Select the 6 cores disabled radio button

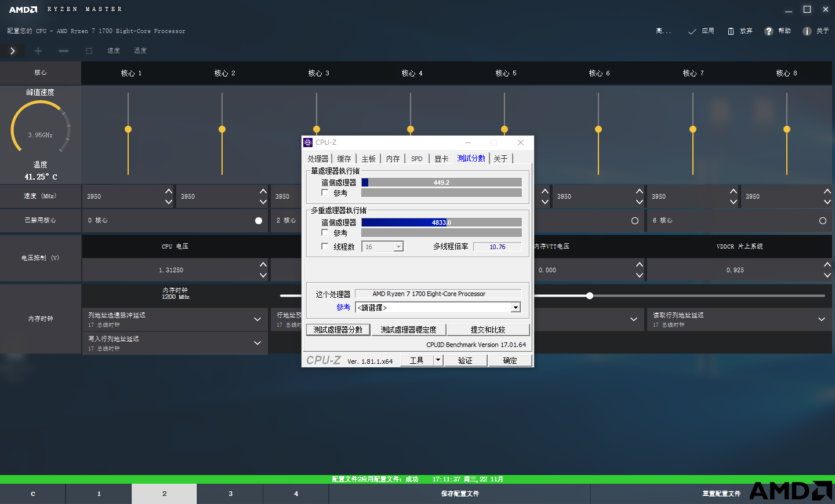(823, 221)
